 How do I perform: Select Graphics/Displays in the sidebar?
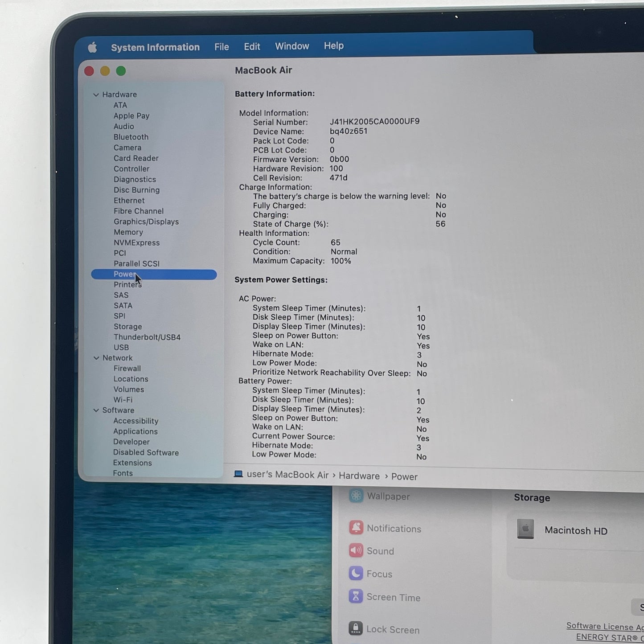[146, 222]
